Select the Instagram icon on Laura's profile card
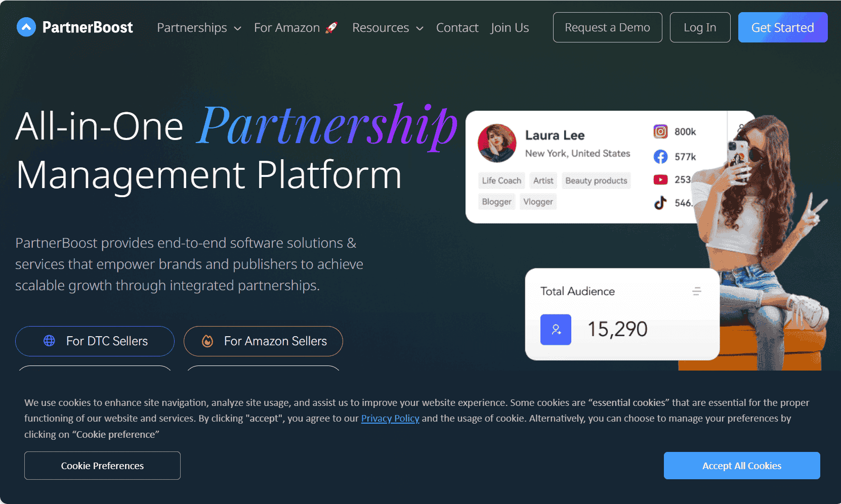 coord(660,131)
